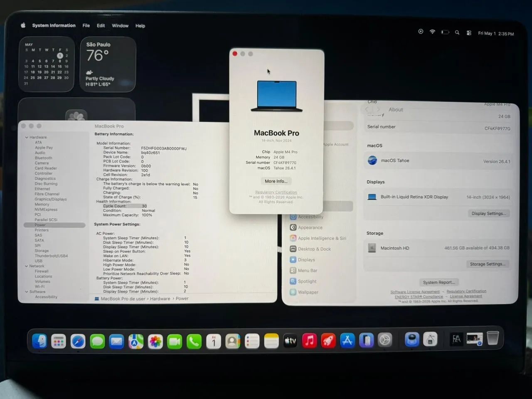This screenshot has height=399, width=532.
Task: Open the File menu
Action: click(x=86, y=26)
